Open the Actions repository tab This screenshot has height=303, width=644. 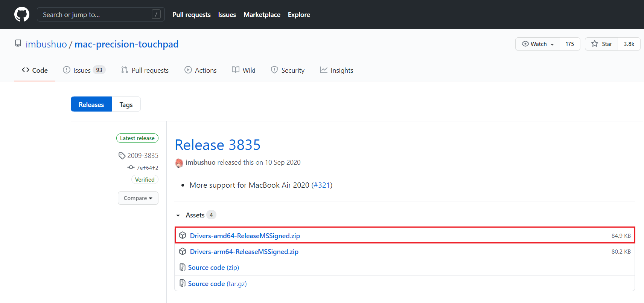tap(200, 70)
